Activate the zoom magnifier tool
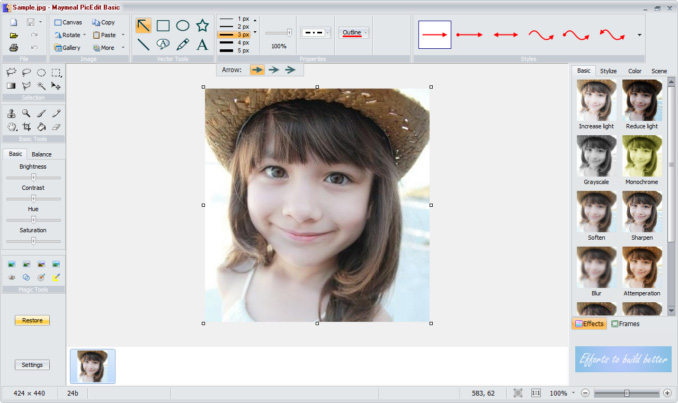678x403 pixels. 26,114
